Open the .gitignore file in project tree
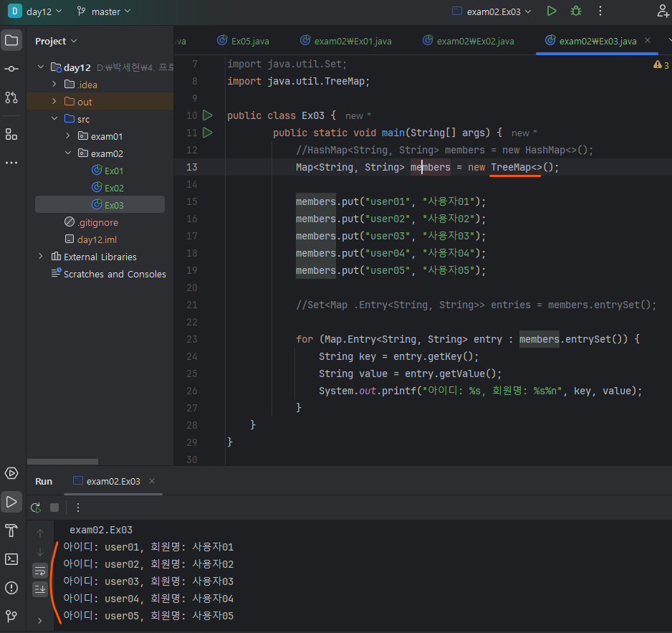This screenshot has height=633, width=672. [x=97, y=222]
